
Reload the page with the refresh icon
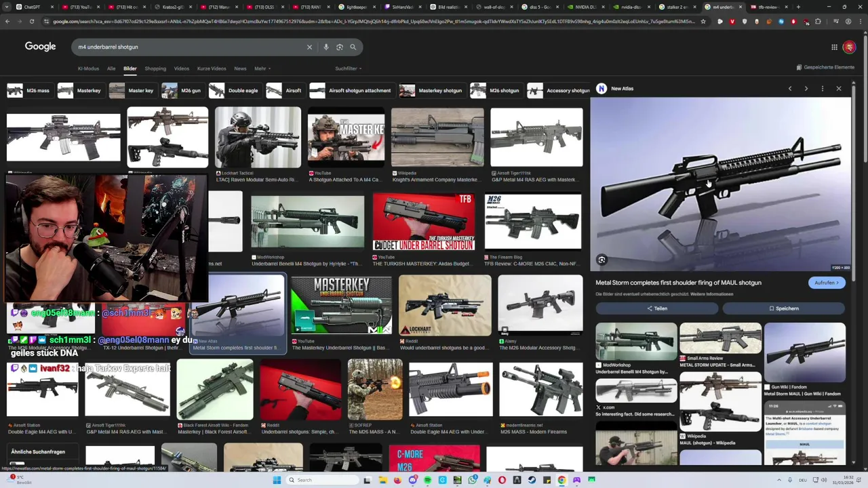pos(32,21)
